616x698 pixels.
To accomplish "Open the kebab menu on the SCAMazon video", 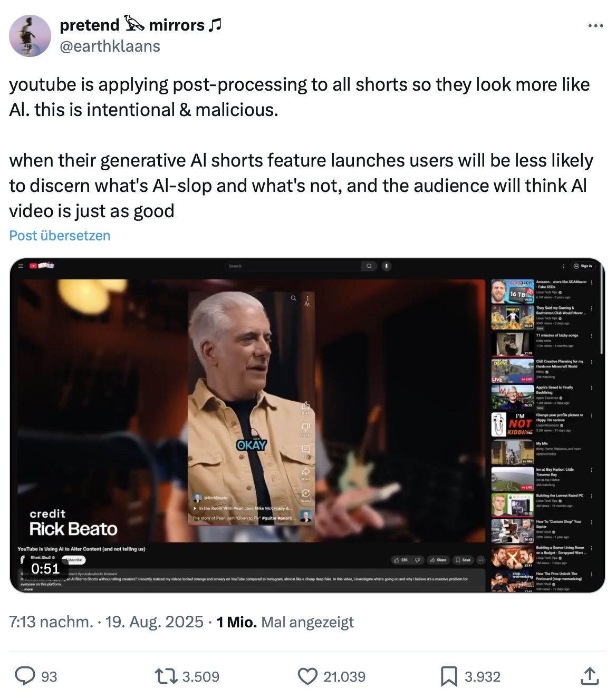I will 593,283.
